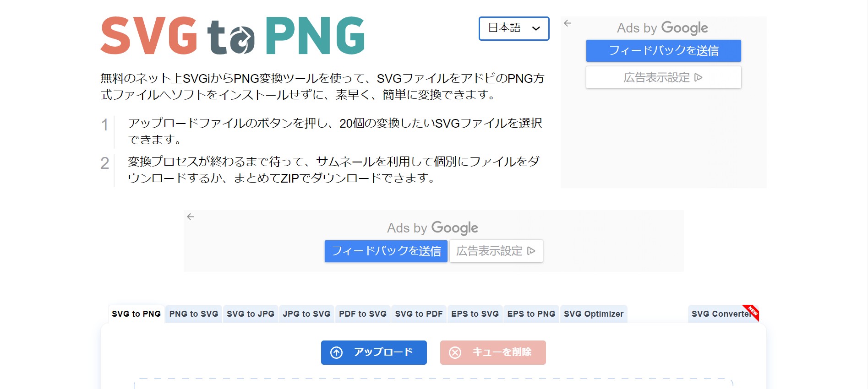868x389 pixels.
Task: Click フィードバックを送信 in the sidebar ad
Action: click(x=663, y=51)
